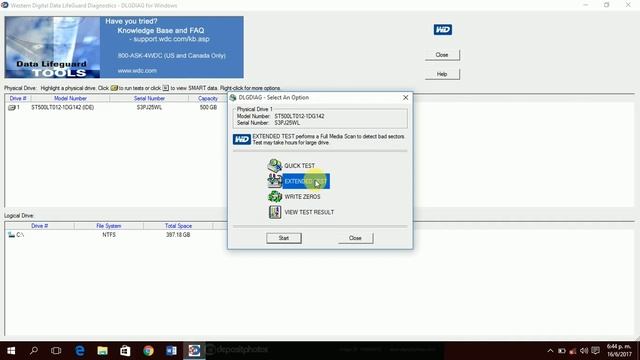The image size is (640, 360).
Task: Select physical drive 1 icon row
Action: click(x=13, y=107)
